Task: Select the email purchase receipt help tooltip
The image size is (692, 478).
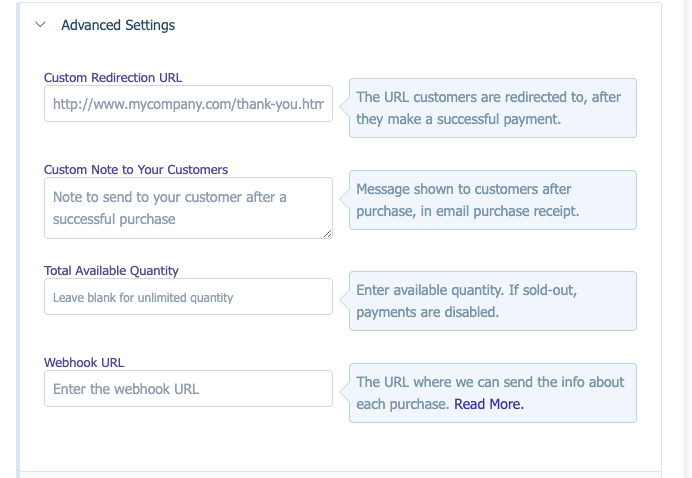Action: tap(492, 200)
